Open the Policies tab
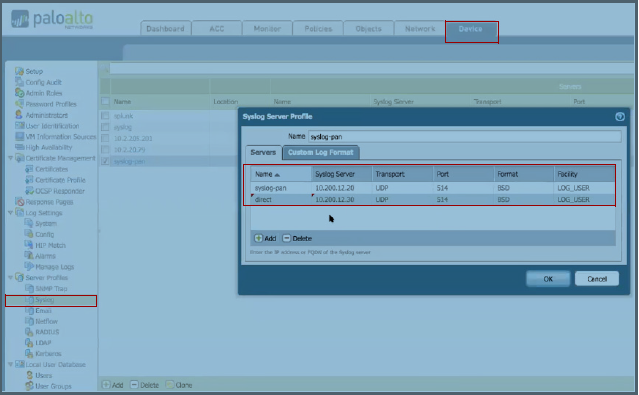Screen dimensions: 639x395 click(318, 29)
